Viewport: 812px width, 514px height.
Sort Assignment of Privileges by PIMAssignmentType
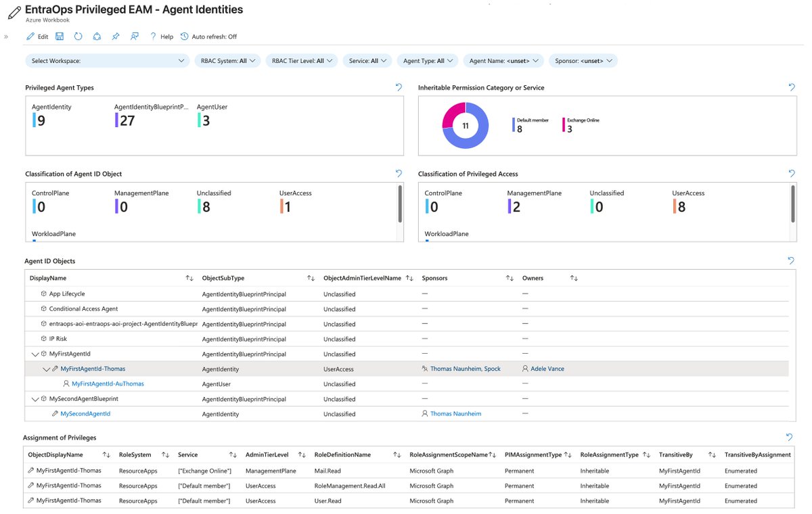(x=568, y=454)
